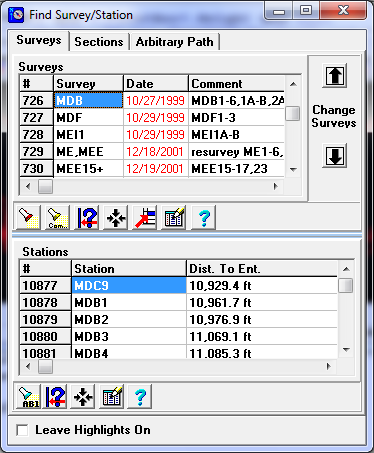Click the stations toolbar help question mark

tap(140, 397)
